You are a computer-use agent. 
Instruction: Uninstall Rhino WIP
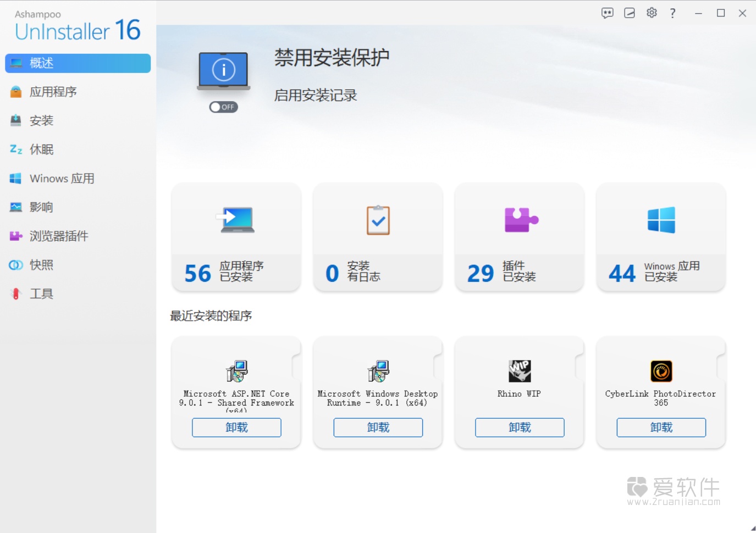(x=519, y=427)
